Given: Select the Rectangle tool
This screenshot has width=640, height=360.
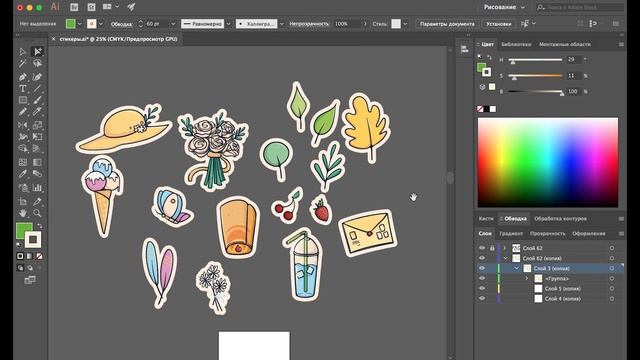Looking at the screenshot, I should (x=22, y=100).
